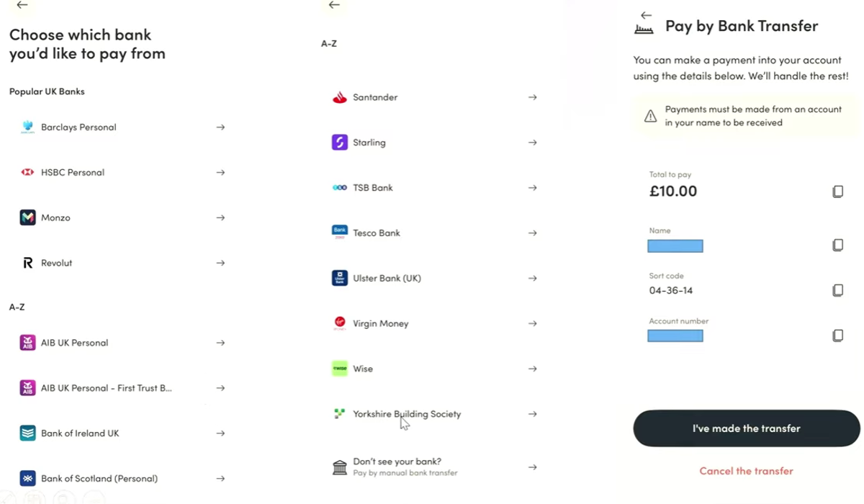
Task: Copy the account holder name
Action: [x=837, y=245]
